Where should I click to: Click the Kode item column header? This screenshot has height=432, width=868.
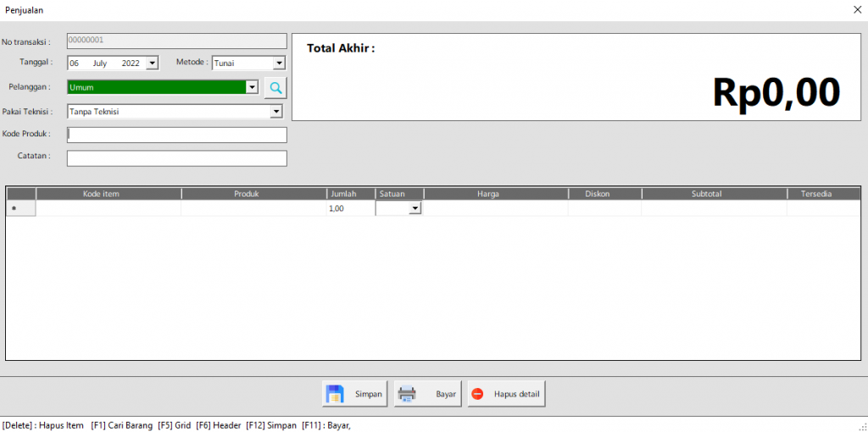pos(108,194)
